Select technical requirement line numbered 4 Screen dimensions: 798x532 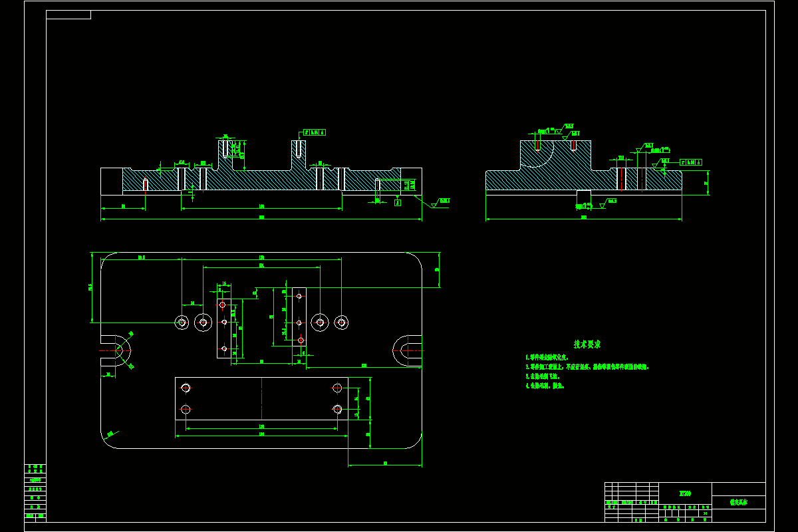545,385
